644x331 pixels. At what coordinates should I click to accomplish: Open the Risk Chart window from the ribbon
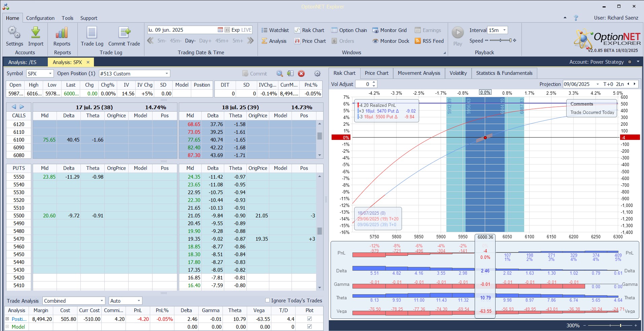[x=309, y=30]
